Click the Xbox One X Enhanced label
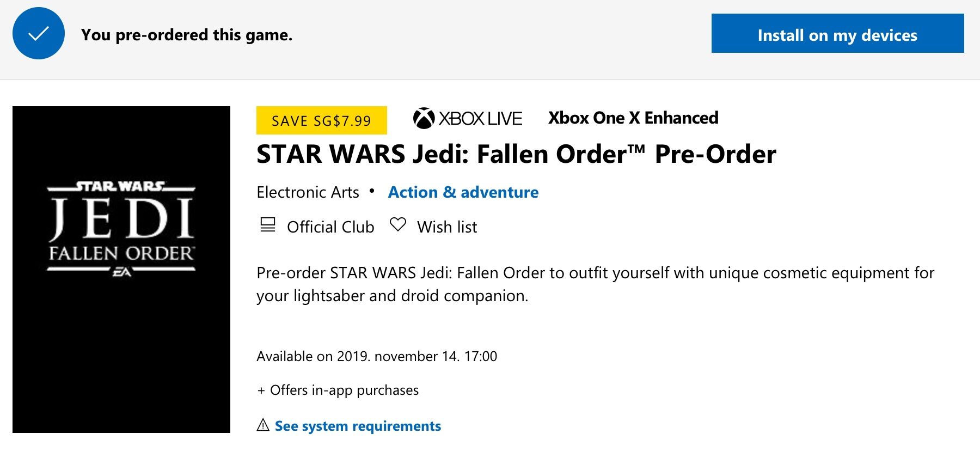The width and height of the screenshot is (980, 452). 633,118
